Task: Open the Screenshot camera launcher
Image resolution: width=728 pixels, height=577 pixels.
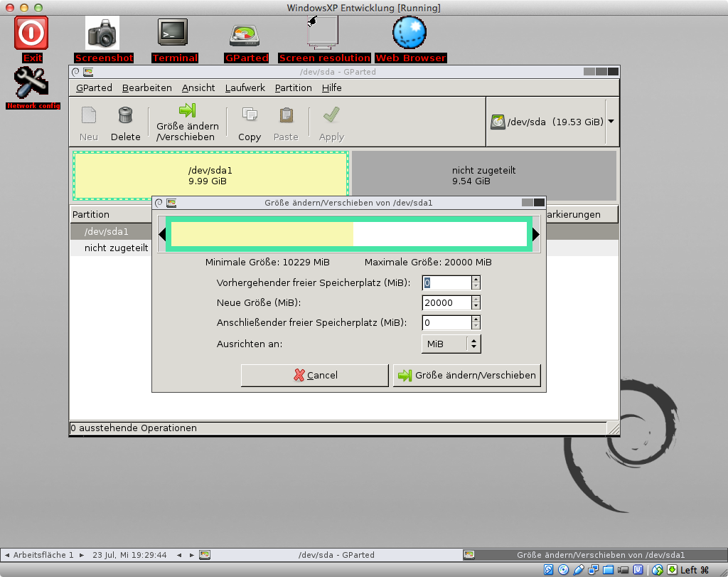Action: [102, 33]
